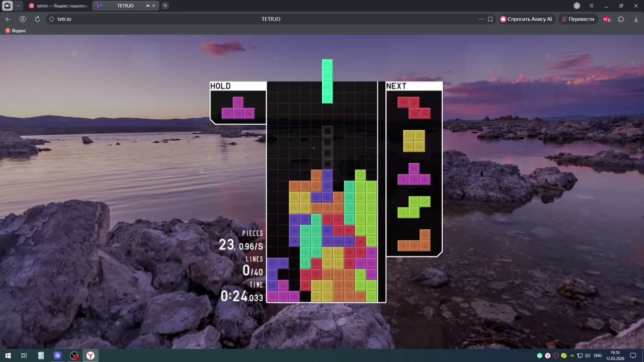Click the orange L-piece in the NEXT queue
The width and height of the screenshot is (644, 362).
click(x=414, y=240)
